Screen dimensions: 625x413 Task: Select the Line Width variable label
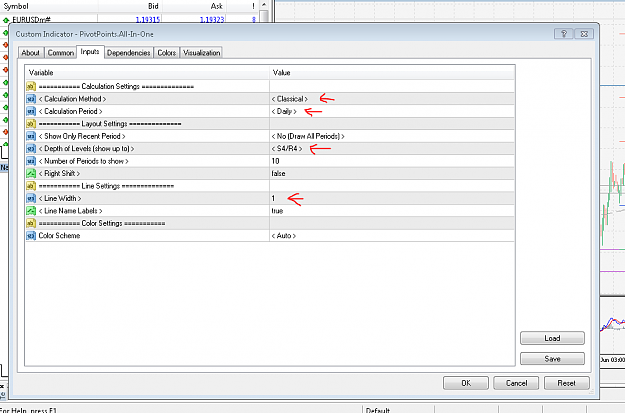pos(60,198)
